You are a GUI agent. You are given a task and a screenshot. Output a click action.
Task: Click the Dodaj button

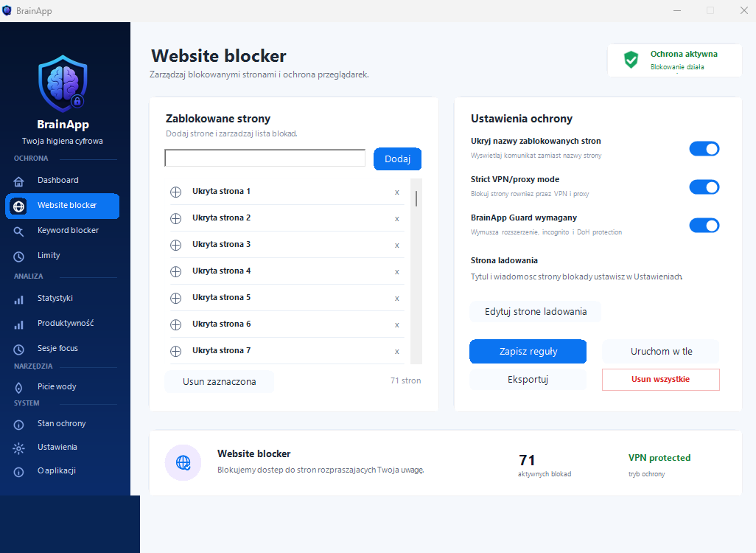397,159
